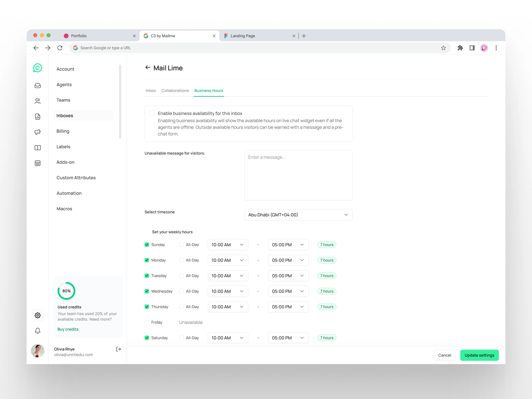Select the articles list icon in the sidebar

pos(38,163)
